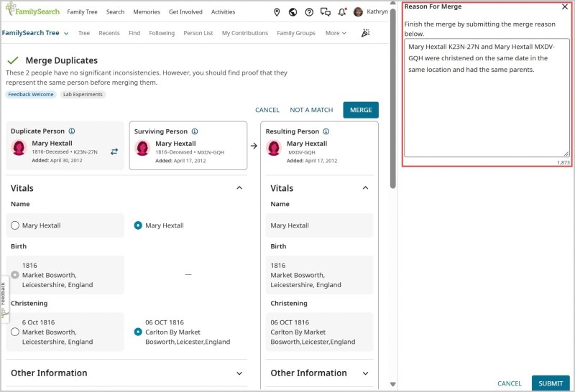575x392 pixels.
Task: Open the chat messages icon
Action: 326,12
